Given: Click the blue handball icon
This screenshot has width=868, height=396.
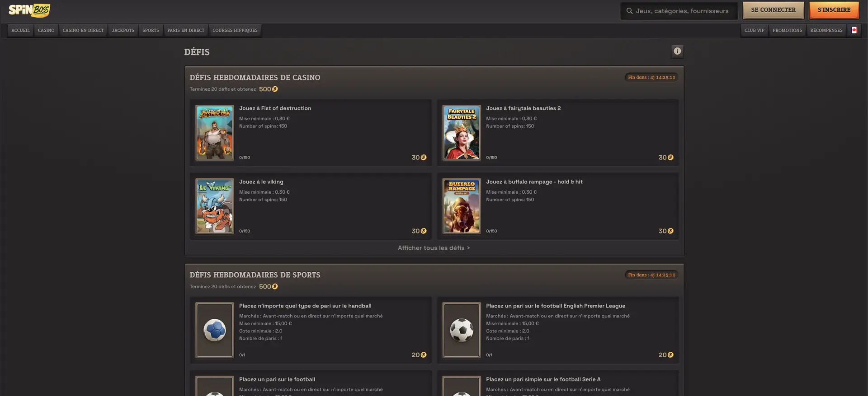Looking at the screenshot, I should point(215,330).
